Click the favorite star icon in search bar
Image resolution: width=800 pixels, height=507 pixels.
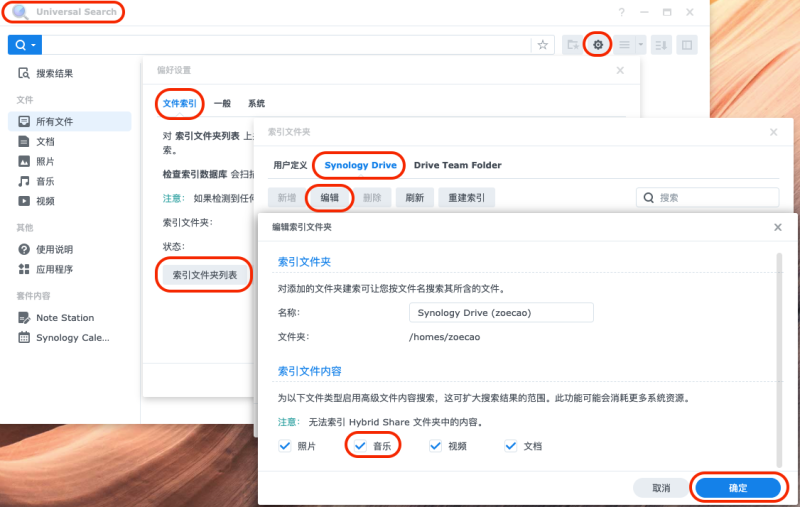(542, 45)
